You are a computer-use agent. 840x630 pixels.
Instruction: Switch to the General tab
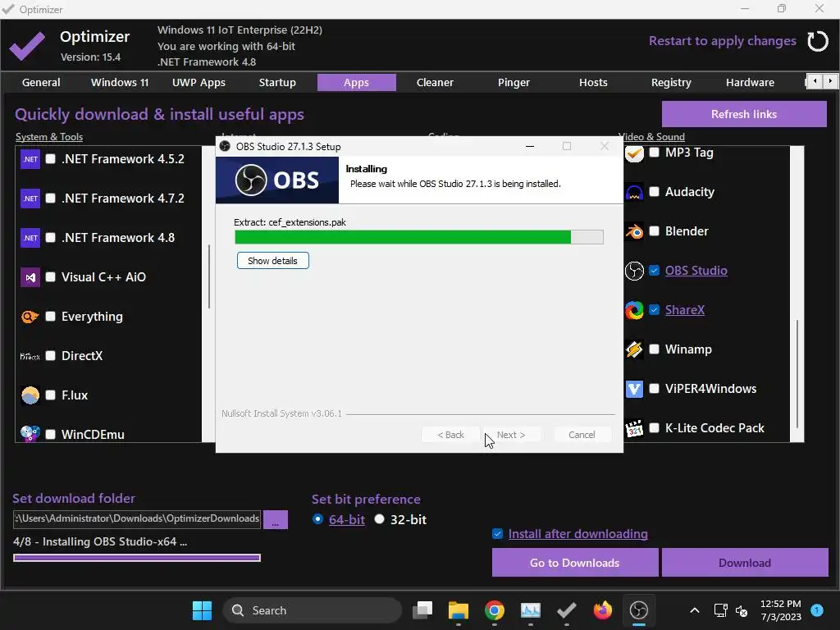click(x=41, y=83)
